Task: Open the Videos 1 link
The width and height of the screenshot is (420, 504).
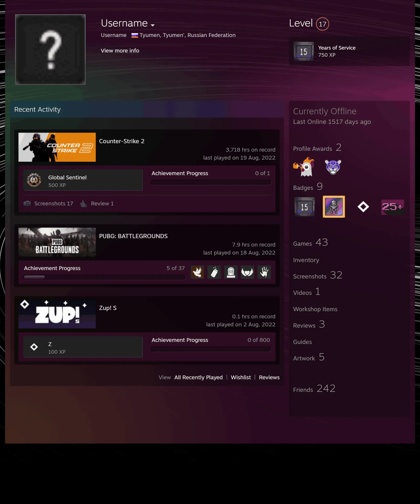Action: pos(307,292)
